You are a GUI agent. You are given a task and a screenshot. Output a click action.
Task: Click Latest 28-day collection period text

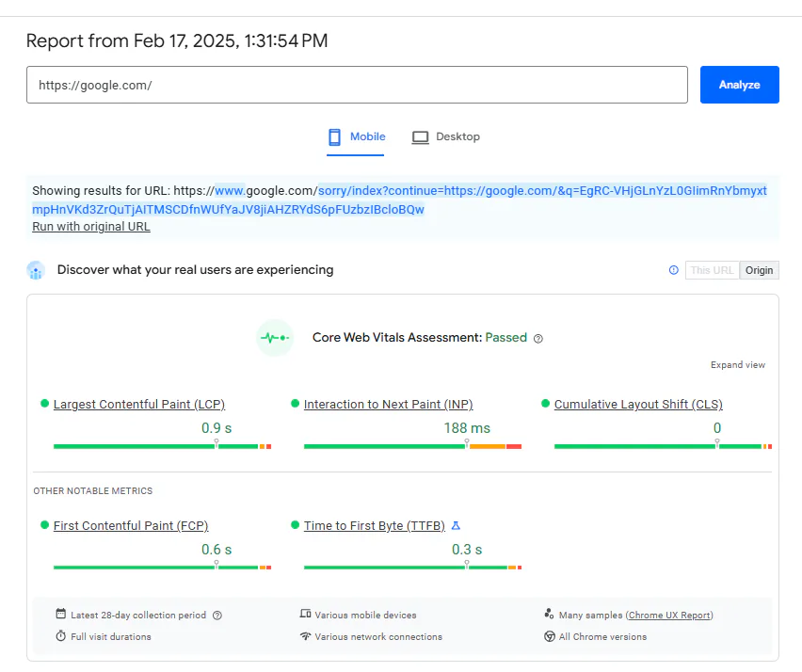tap(138, 616)
